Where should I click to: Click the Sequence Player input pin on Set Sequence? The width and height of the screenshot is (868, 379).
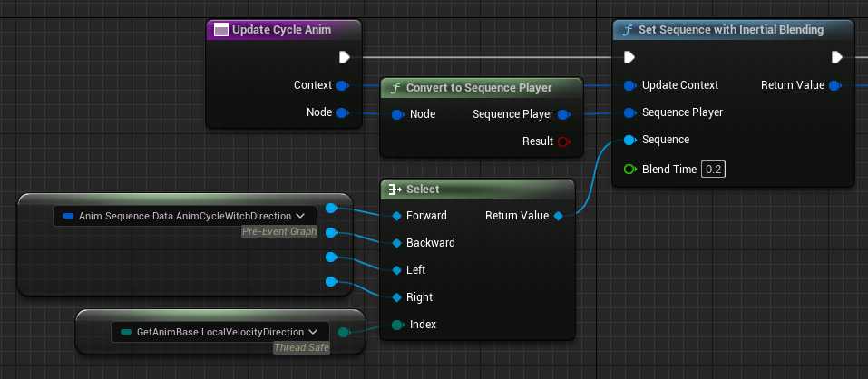629,112
